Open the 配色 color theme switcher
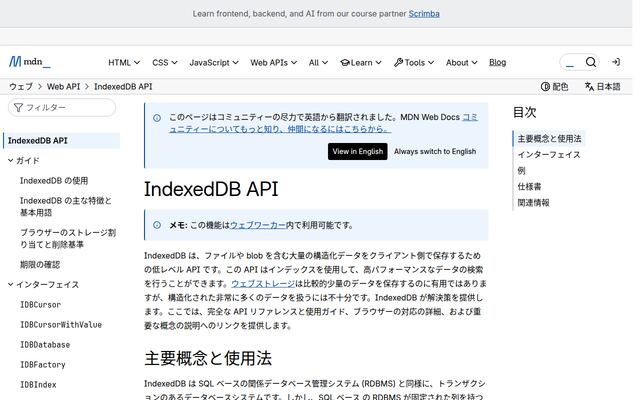Viewport: 640px width, 400px height. point(554,87)
